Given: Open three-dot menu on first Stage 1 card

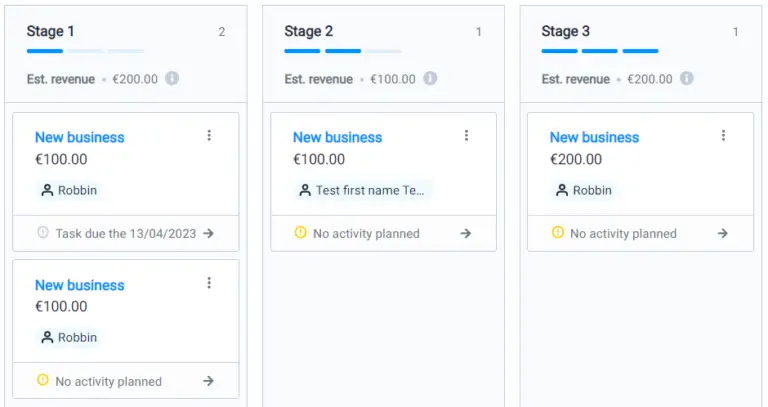Looking at the screenshot, I should (x=209, y=136).
